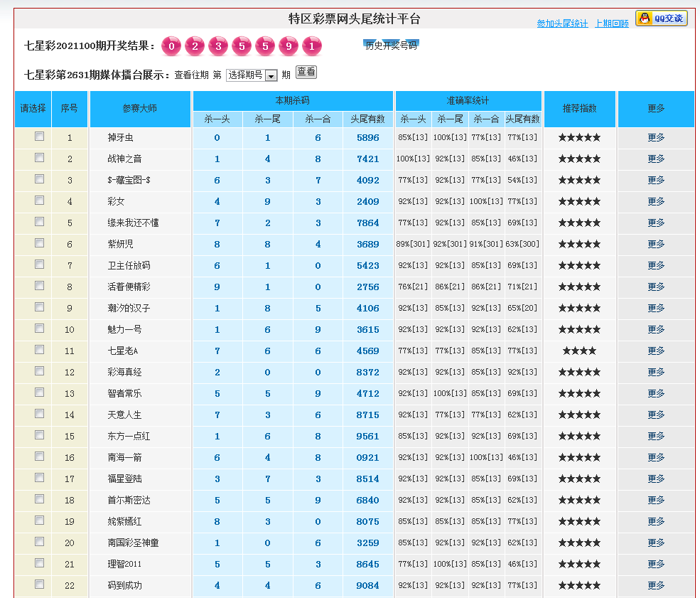This screenshot has height=598, width=700.
Task: Select the checkbox next to 彩海真经
Action: pos(40,371)
